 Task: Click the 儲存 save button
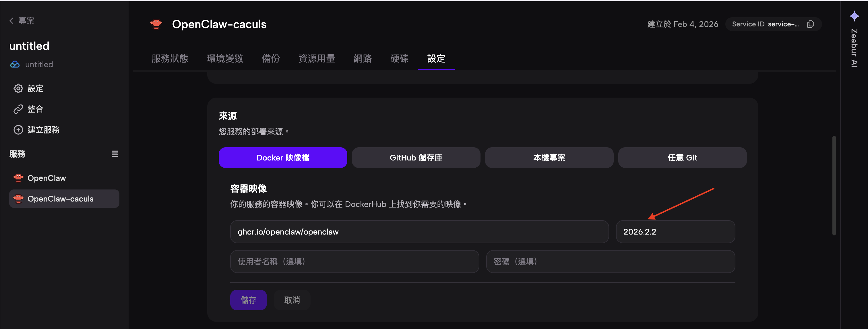[x=248, y=300]
